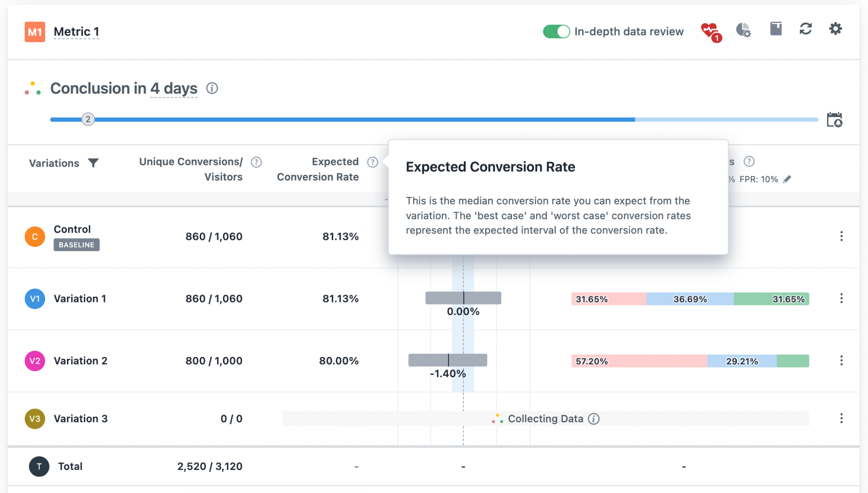The width and height of the screenshot is (868, 493).
Task: Click Variation 1 green 31.65% segment
Action: click(x=772, y=299)
